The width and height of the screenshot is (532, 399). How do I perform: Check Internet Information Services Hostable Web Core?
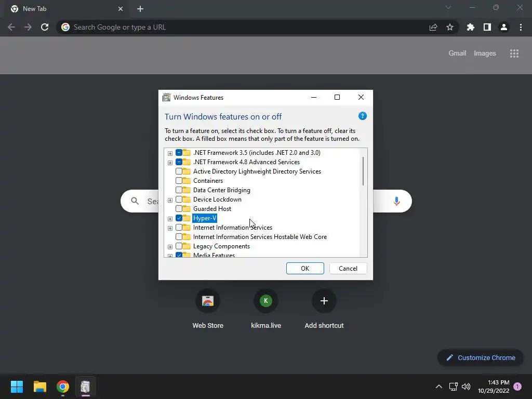[179, 237]
